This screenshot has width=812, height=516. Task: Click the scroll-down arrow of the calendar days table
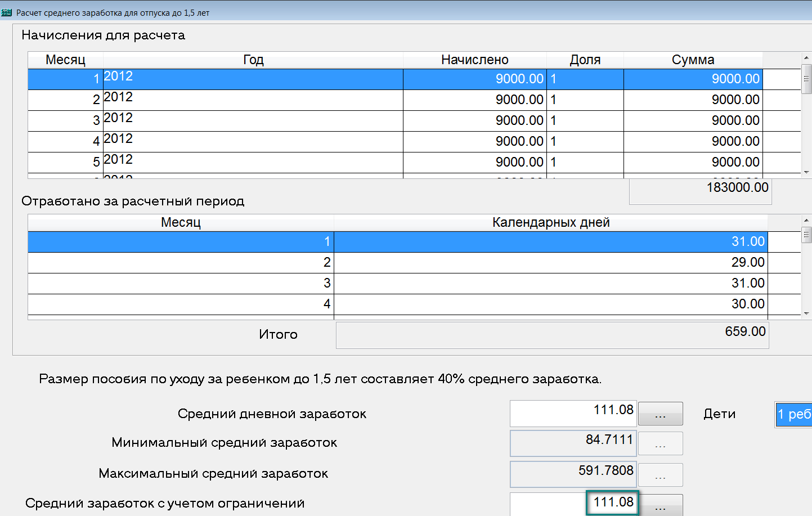[806, 313]
